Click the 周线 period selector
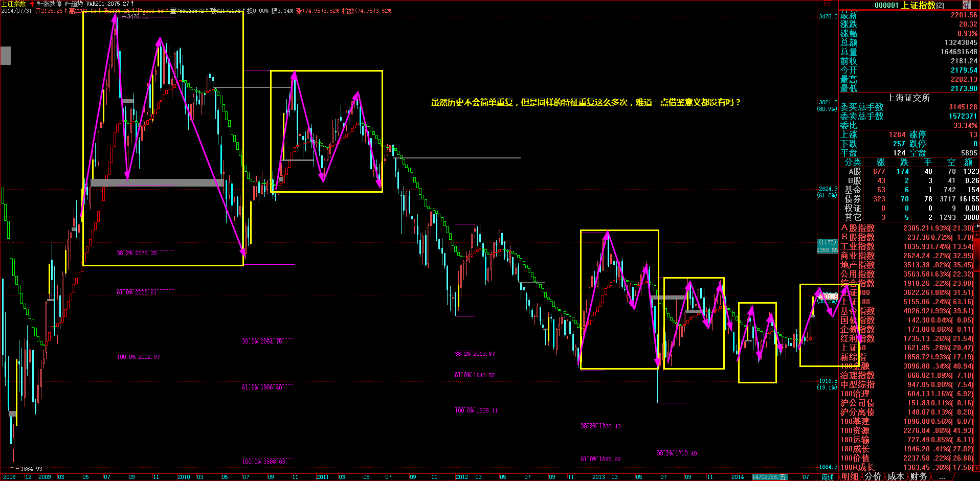The image size is (980, 481). click(x=827, y=477)
